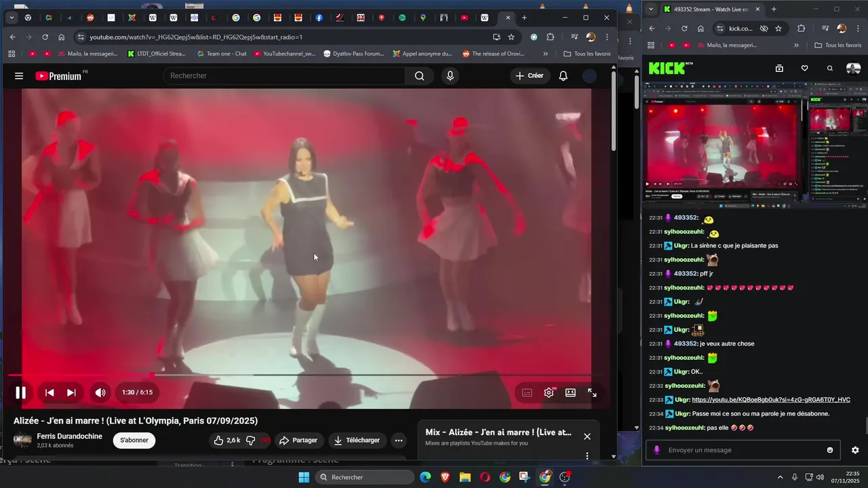868x488 pixels.
Task: Focus the YouTube Rechercher search box
Action: coord(283,76)
